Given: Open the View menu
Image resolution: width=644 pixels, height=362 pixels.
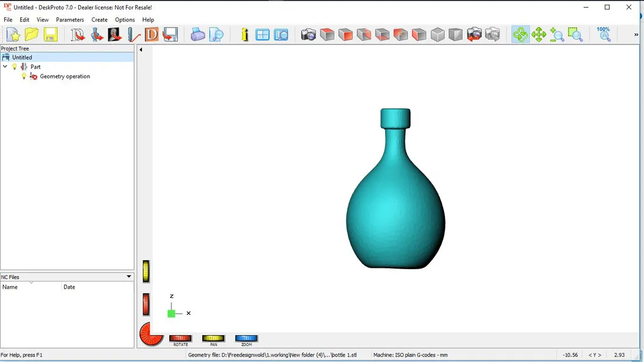Looking at the screenshot, I should tap(42, 20).
